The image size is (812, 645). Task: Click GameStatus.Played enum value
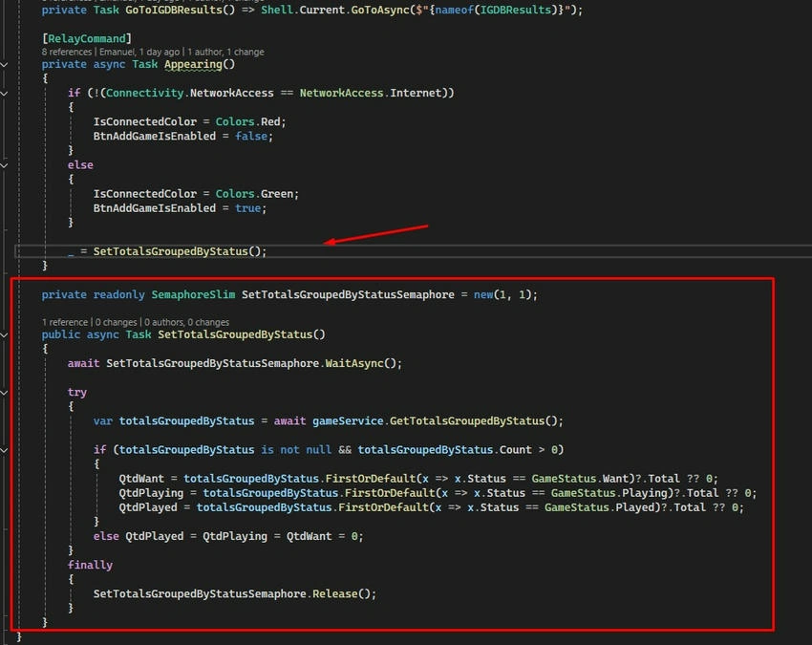click(602, 507)
